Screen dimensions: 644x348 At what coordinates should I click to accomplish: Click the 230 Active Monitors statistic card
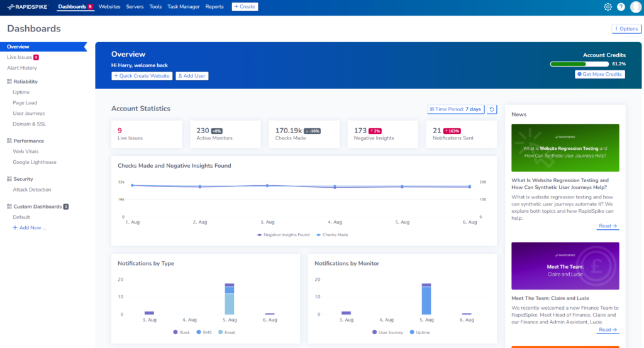click(x=225, y=134)
